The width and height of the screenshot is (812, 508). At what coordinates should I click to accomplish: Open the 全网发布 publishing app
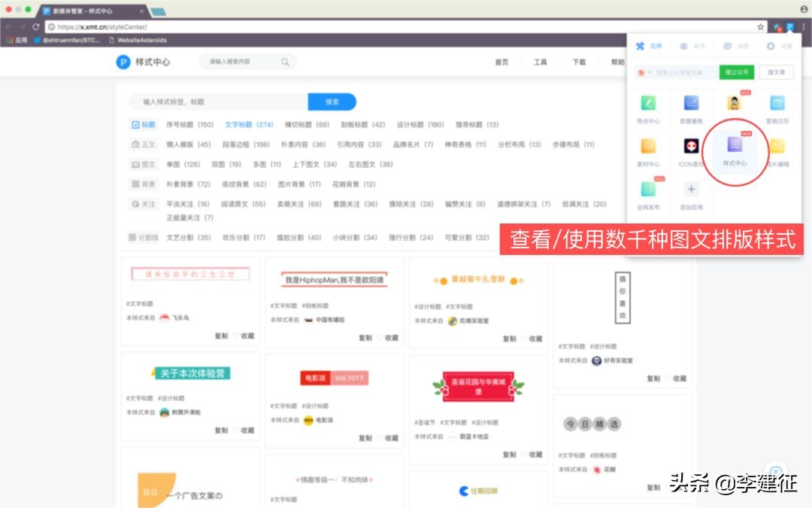click(x=648, y=188)
